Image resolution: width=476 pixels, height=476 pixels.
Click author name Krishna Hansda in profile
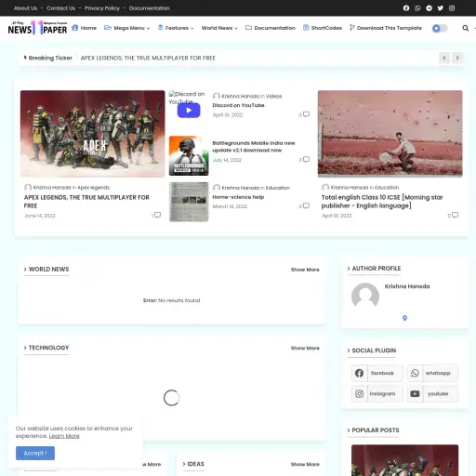[407, 286]
